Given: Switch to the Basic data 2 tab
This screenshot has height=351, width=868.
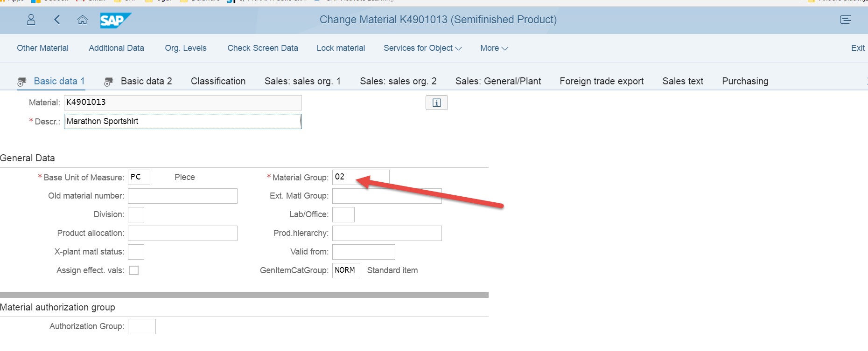Looking at the screenshot, I should pyautogui.click(x=146, y=81).
